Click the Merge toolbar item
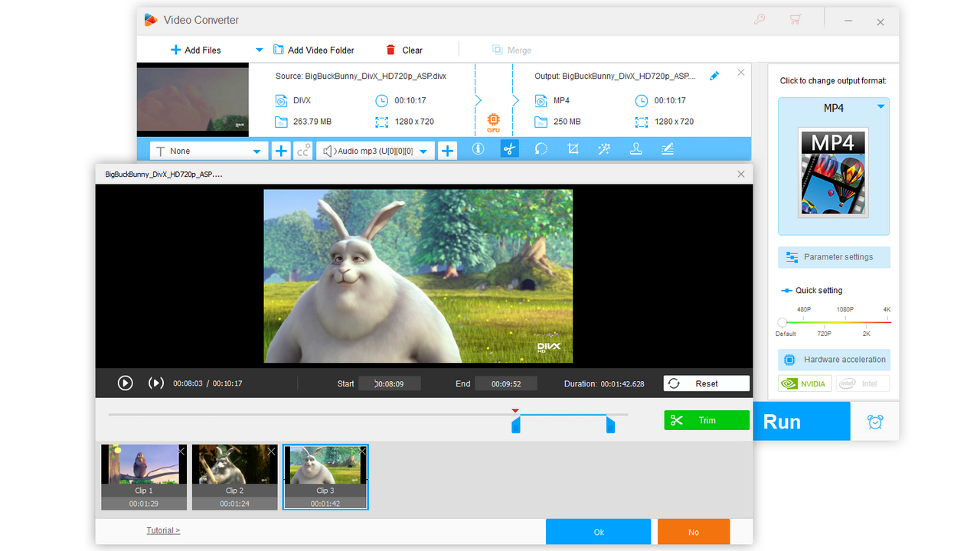The width and height of the screenshot is (980, 551). point(511,50)
